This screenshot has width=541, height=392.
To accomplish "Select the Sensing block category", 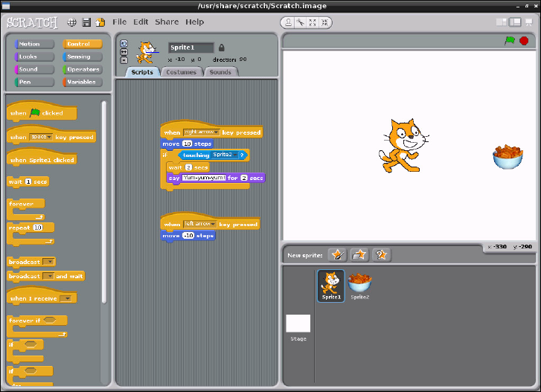I will (83, 57).
